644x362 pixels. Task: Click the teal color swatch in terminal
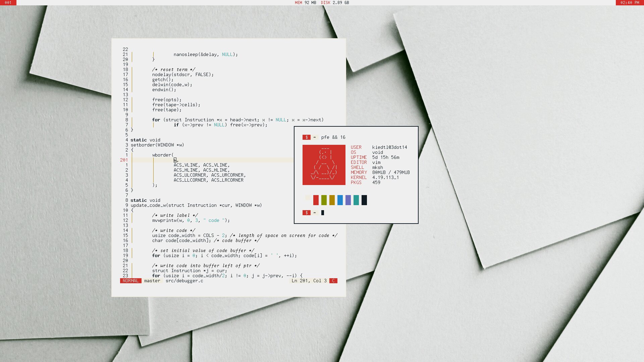[356, 200]
